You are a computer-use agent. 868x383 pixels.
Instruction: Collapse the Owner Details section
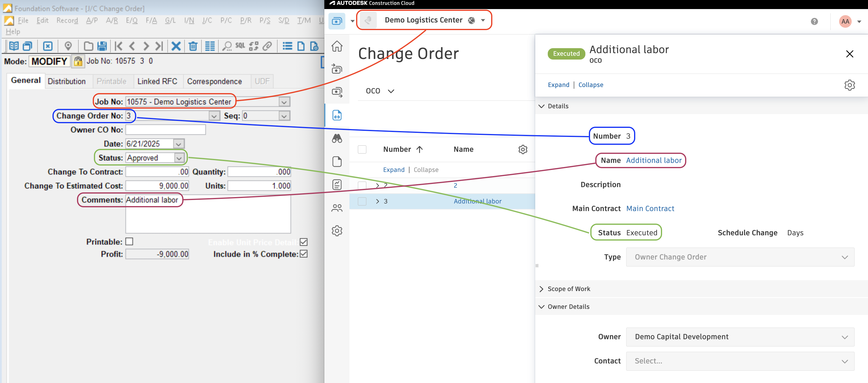(541, 307)
